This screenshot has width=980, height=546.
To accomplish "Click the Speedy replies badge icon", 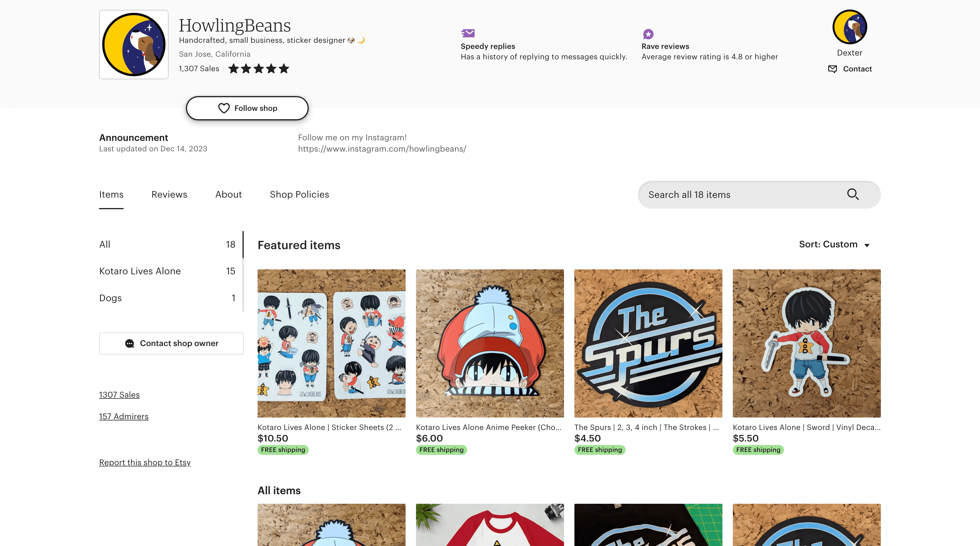I will pyautogui.click(x=468, y=33).
